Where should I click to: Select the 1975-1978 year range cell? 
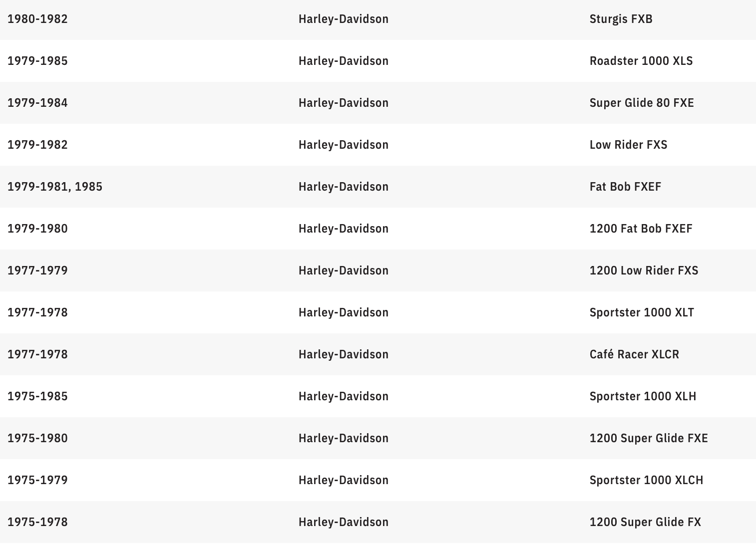[x=37, y=522]
